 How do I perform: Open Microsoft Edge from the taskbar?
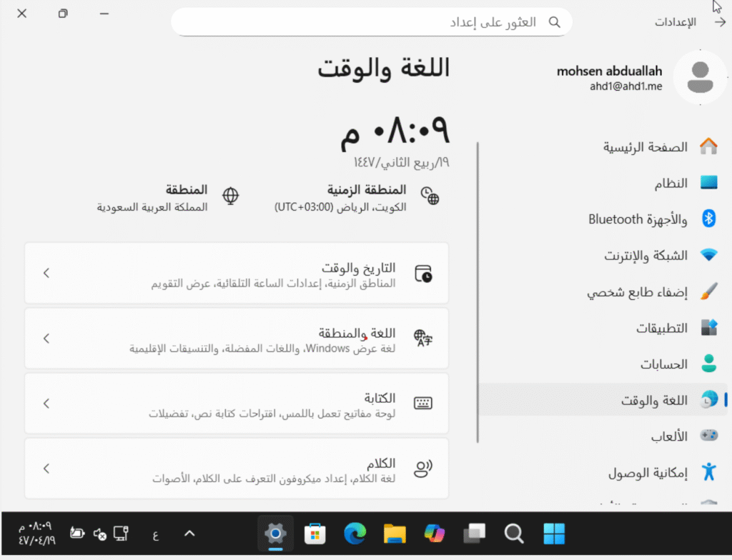pos(355,534)
